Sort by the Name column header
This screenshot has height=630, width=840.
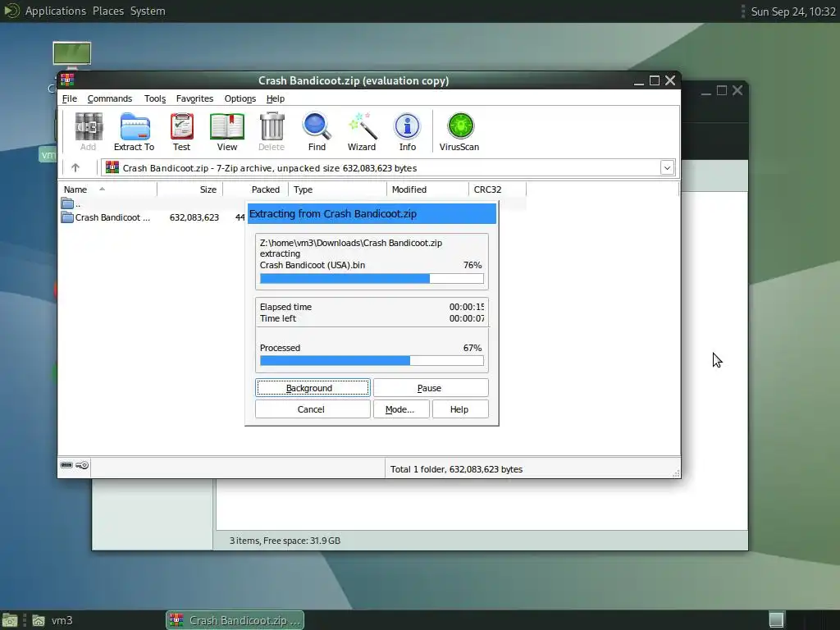107,189
